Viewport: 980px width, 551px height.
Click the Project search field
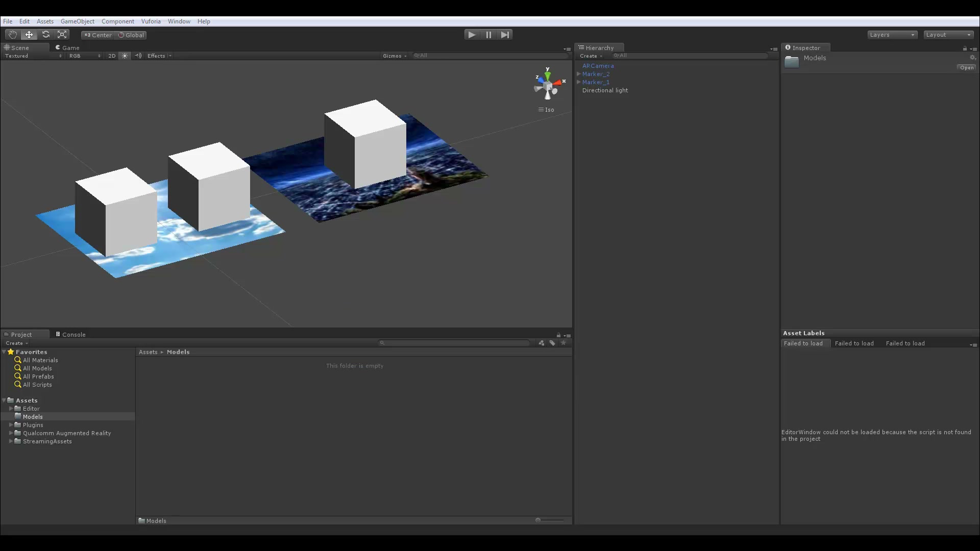(454, 343)
